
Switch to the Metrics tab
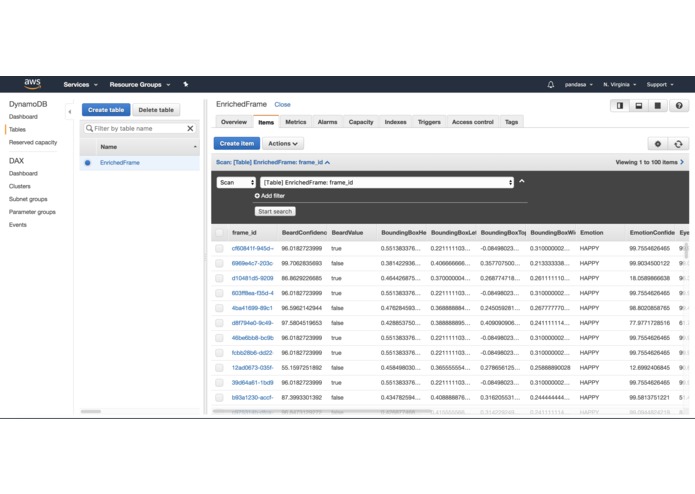[296, 122]
